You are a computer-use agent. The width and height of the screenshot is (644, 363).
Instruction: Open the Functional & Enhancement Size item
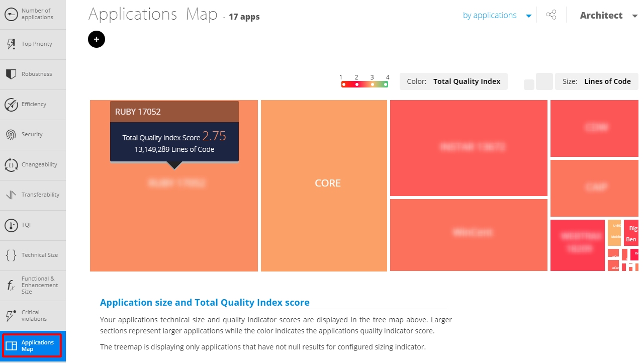tap(33, 286)
